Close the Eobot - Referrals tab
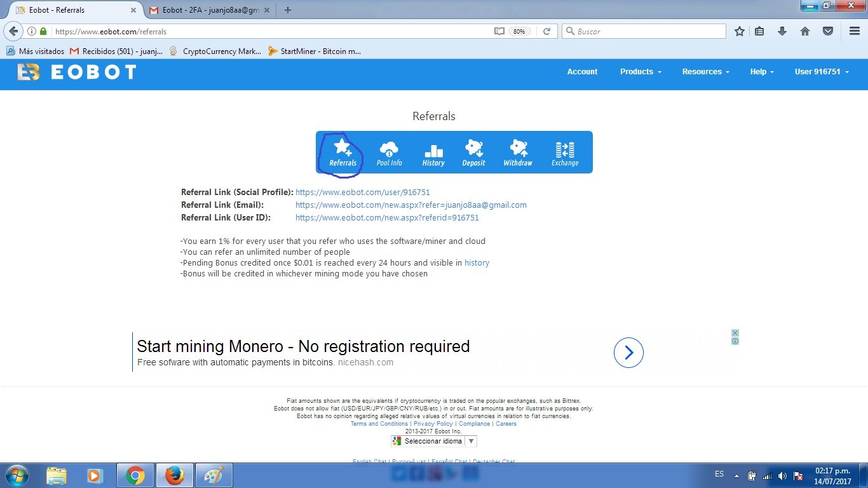 133,10
